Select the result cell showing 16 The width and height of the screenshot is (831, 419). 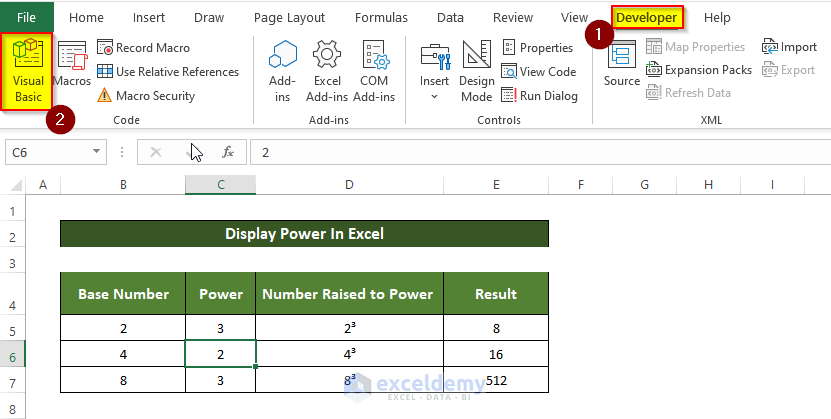pyautogui.click(x=496, y=354)
